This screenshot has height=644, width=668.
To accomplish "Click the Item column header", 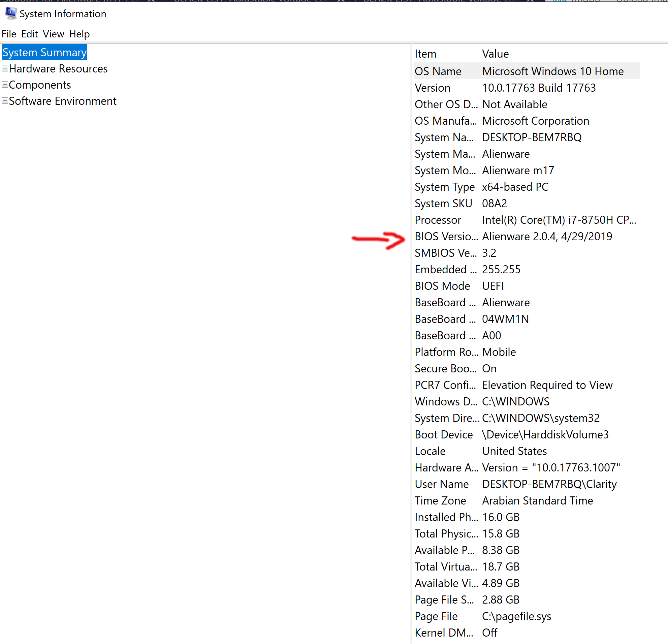I will [446, 54].
